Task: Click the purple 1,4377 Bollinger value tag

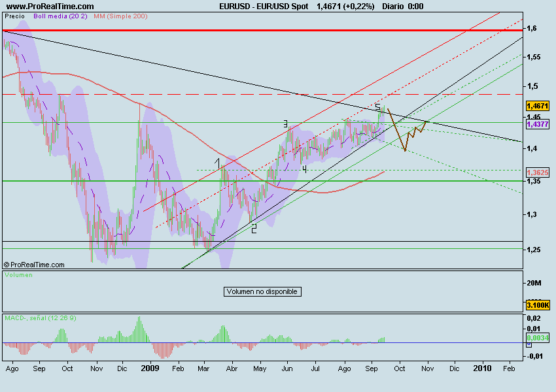Action: click(538, 124)
